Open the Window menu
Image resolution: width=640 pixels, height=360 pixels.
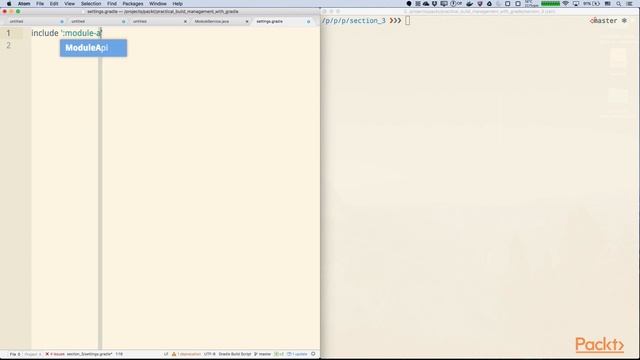158,4
